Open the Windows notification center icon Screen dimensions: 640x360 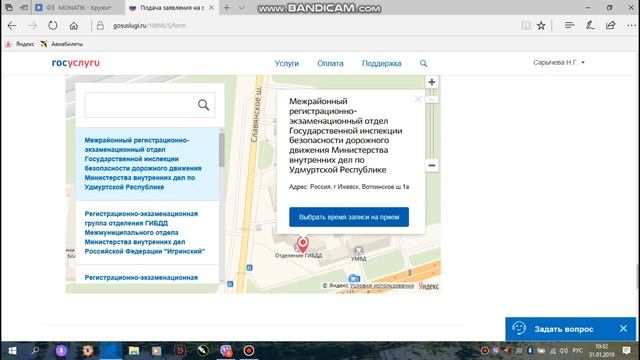pos(627,351)
